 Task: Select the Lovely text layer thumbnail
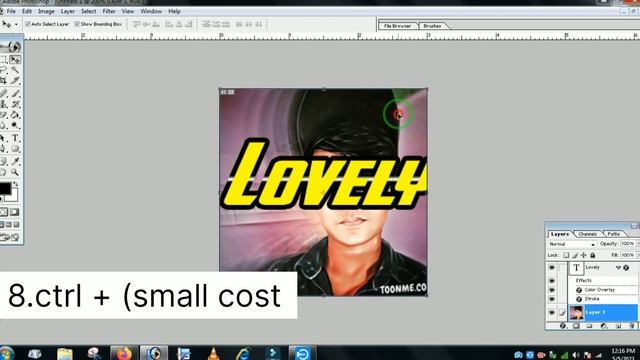pos(576,268)
